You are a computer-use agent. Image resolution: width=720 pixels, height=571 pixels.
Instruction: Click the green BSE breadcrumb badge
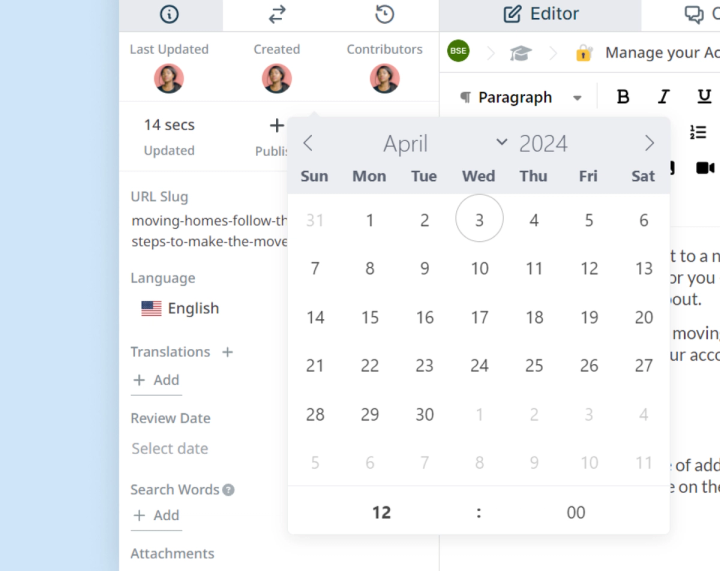tap(458, 51)
